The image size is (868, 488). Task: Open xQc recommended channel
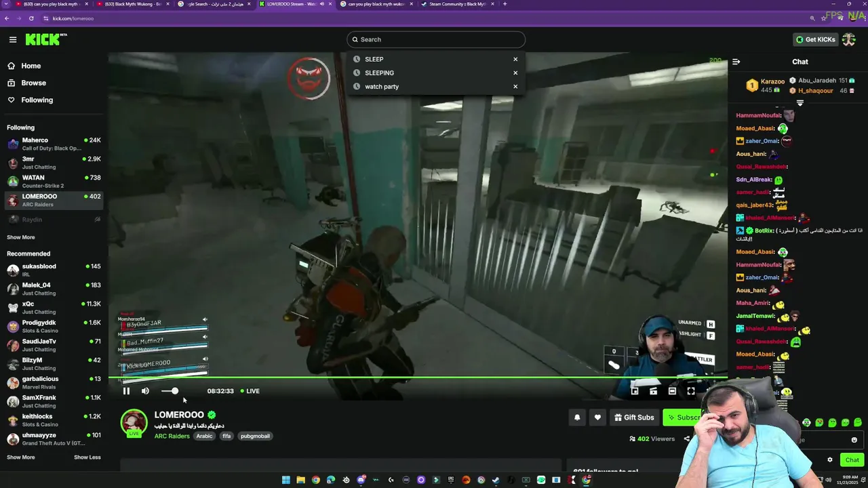[x=54, y=308]
